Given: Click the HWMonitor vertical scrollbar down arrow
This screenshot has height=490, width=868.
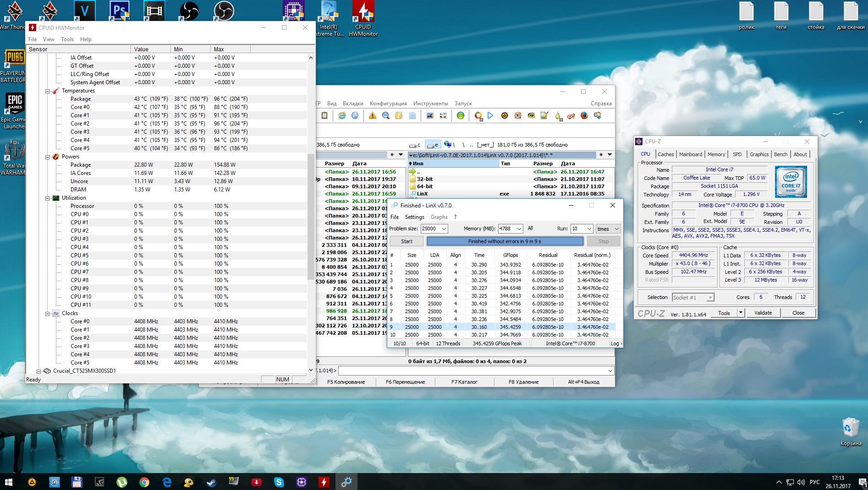Looking at the screenshot, I should 311,370.
